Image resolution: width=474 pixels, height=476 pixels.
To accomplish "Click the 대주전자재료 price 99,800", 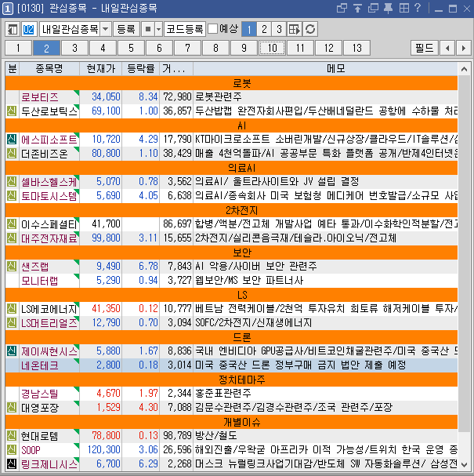I will click(106, 238).
